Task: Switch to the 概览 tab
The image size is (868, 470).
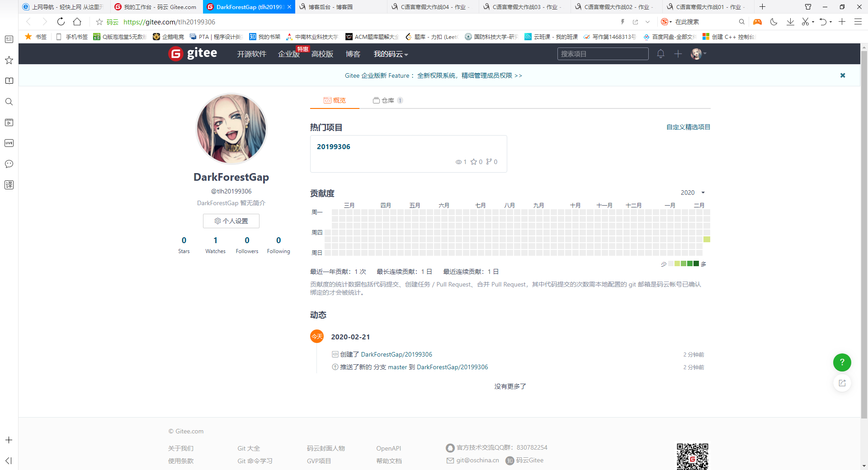Action: click(x=335, y=100)
